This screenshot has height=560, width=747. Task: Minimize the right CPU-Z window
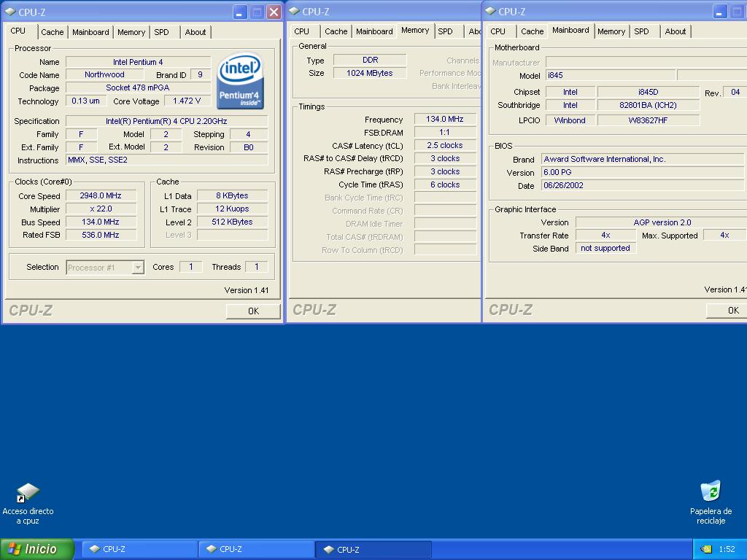(720, 12)
